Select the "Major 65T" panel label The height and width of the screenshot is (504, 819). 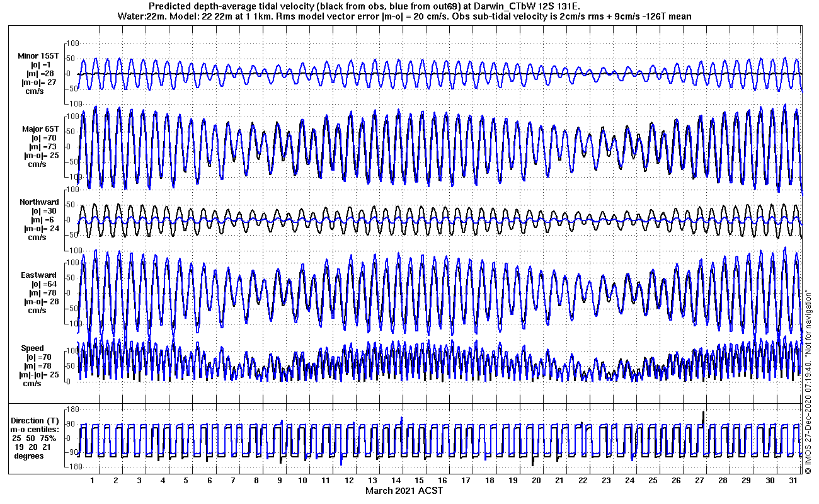point(41,129)
